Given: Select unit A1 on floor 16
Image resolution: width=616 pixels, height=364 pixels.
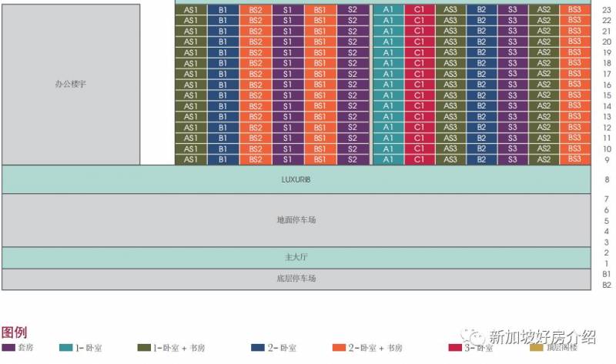Looking at the screenshot, I should (388, 85).
